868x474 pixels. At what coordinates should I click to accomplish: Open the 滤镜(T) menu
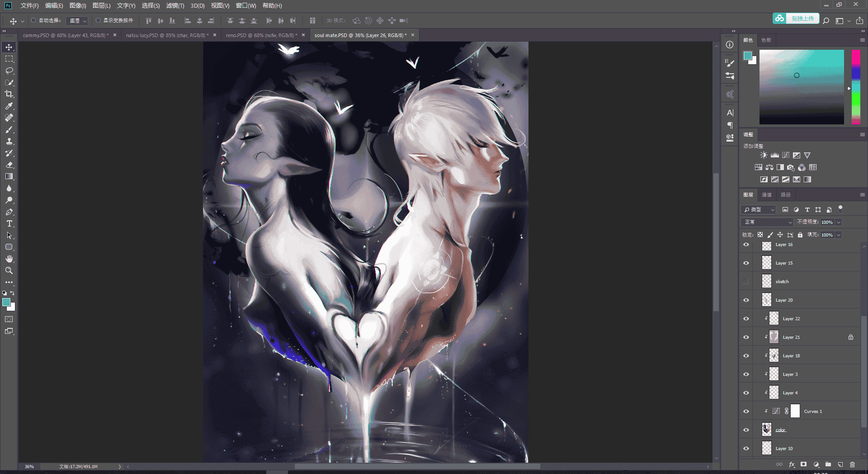click(175, 5)
